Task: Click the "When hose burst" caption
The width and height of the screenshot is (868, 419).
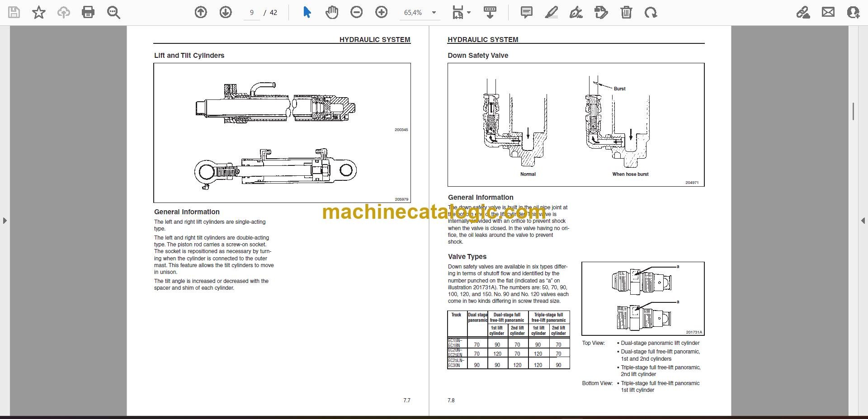Action: tap(630, 174)
